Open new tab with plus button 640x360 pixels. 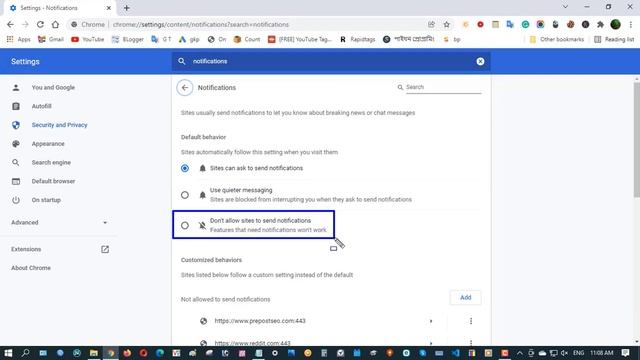(x=127, y=8)
